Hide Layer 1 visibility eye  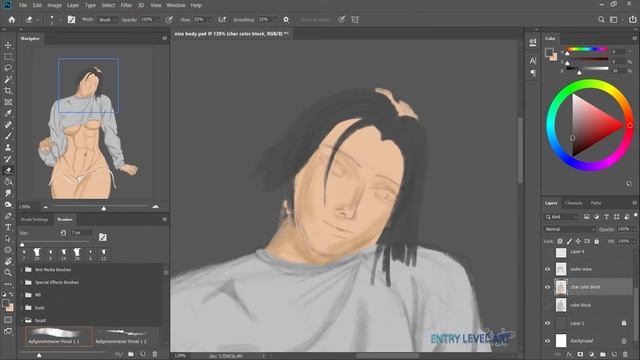pos(547,323)
